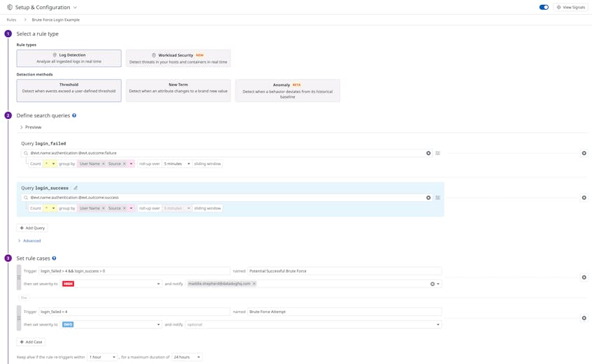The height and width of the screenshot is (364, 592).
Task: Select the Log Detection rule type
Action: point(68,58)
